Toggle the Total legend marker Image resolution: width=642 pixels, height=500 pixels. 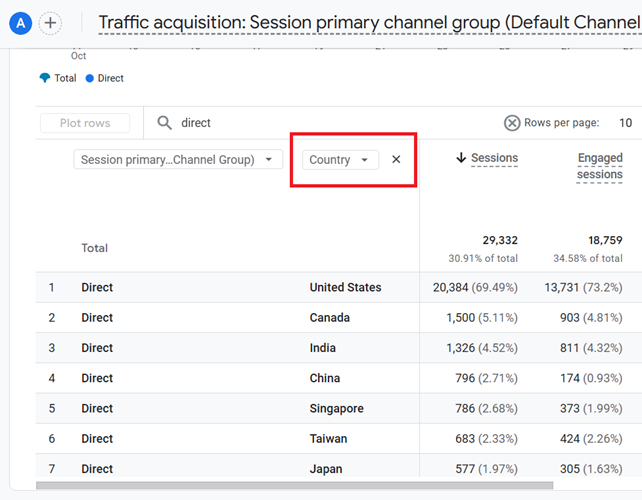click(45, 78)
